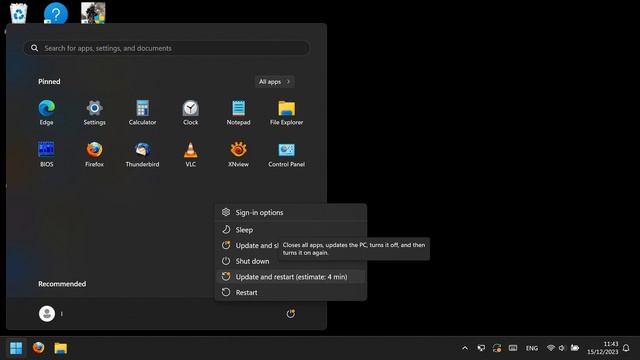Launch VLC media player
Viewport: 640px width, 360px height.
190,154
